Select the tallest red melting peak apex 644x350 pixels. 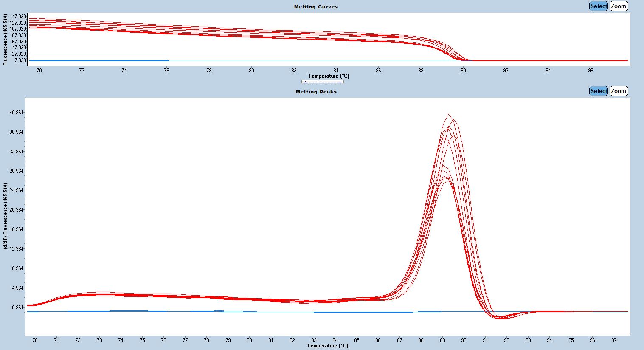448,114
